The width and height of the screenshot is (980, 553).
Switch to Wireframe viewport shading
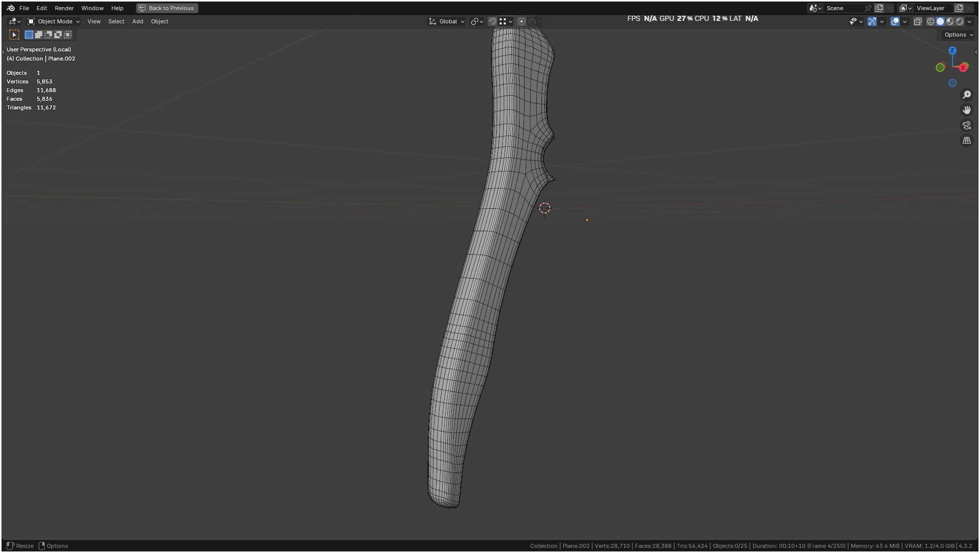coord(931,21)
